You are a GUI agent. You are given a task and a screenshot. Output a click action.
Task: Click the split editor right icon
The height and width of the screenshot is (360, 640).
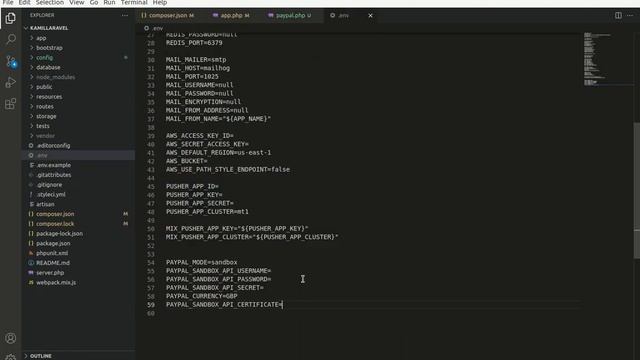point(618,16)
